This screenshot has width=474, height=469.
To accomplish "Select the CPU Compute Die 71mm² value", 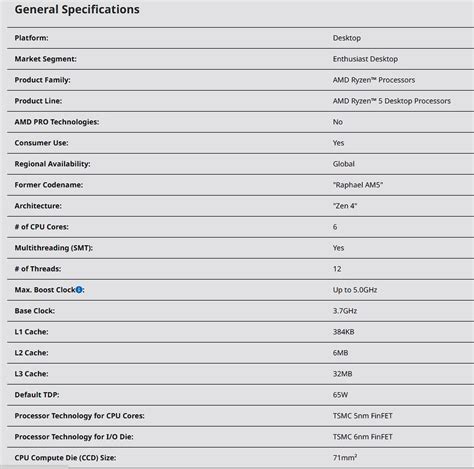I will 345,457.
